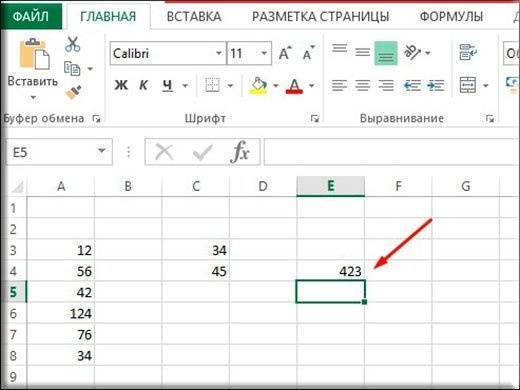The width and height of the screenshot is (520, 390).
Task: Click the Paste (Вставить) clipboard icon
Action: point(34,53)
